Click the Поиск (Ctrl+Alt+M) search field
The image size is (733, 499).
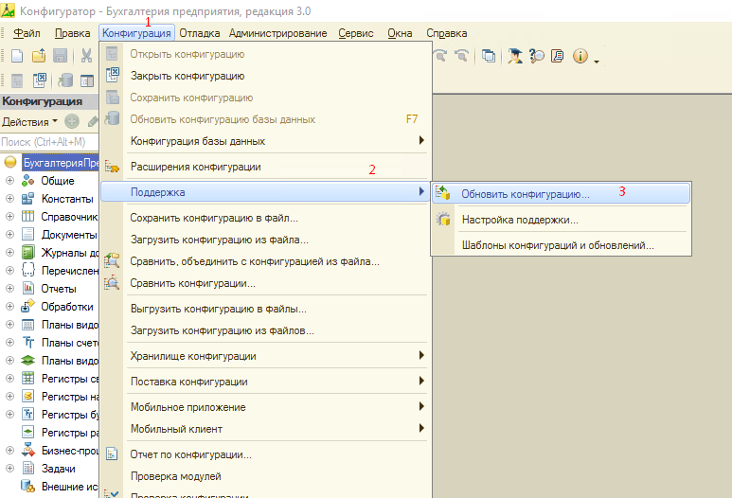coord(49,142)
